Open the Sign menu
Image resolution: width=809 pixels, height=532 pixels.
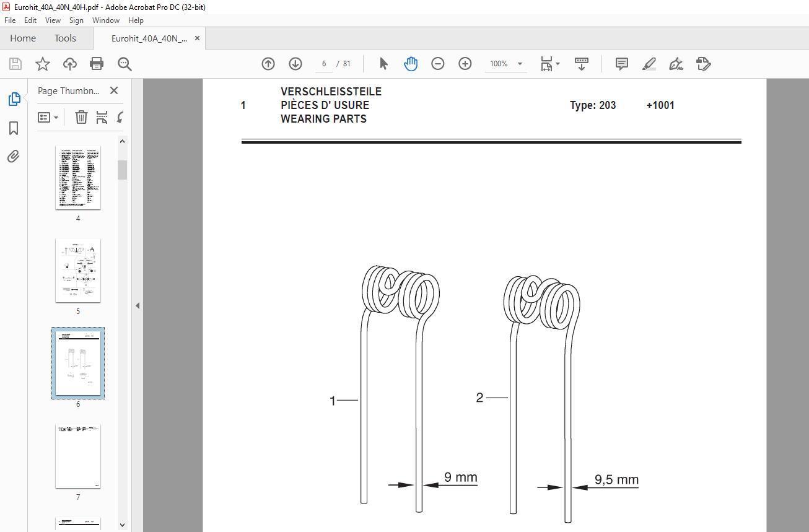click(x=76, y=20)
